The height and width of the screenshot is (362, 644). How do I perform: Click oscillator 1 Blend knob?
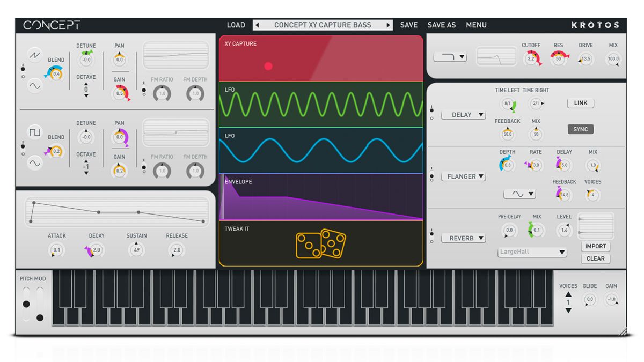(56, 73)
